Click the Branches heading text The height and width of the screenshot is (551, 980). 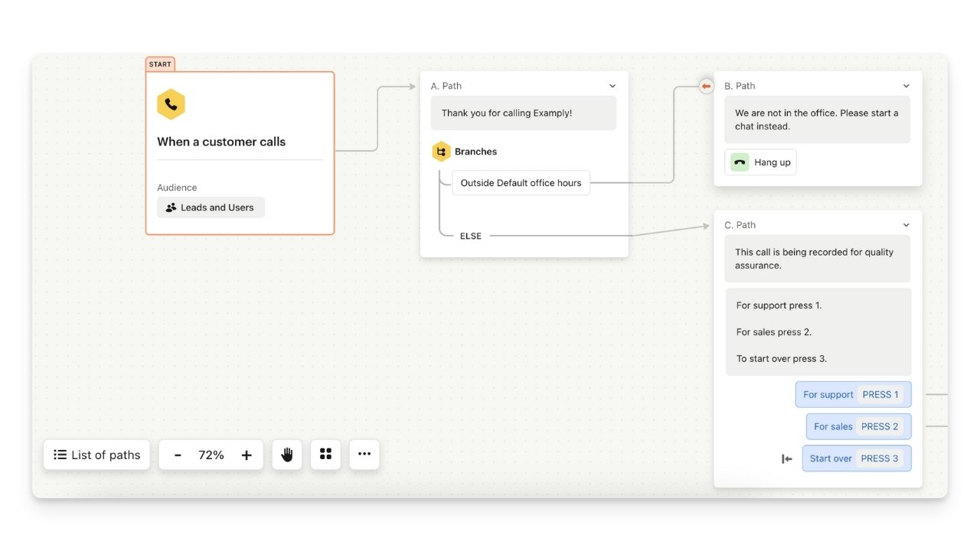(x=475, y=152)
